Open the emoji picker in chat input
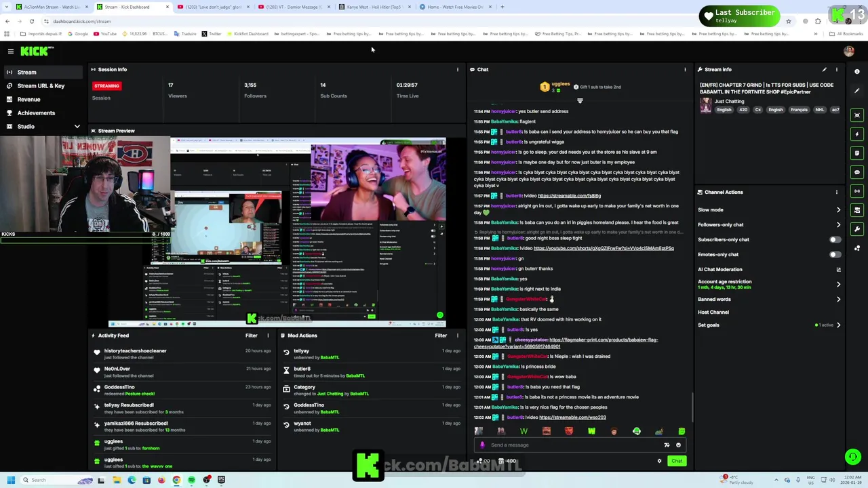The width and height of the screenshot is (868, 488). tap(678, 445)
